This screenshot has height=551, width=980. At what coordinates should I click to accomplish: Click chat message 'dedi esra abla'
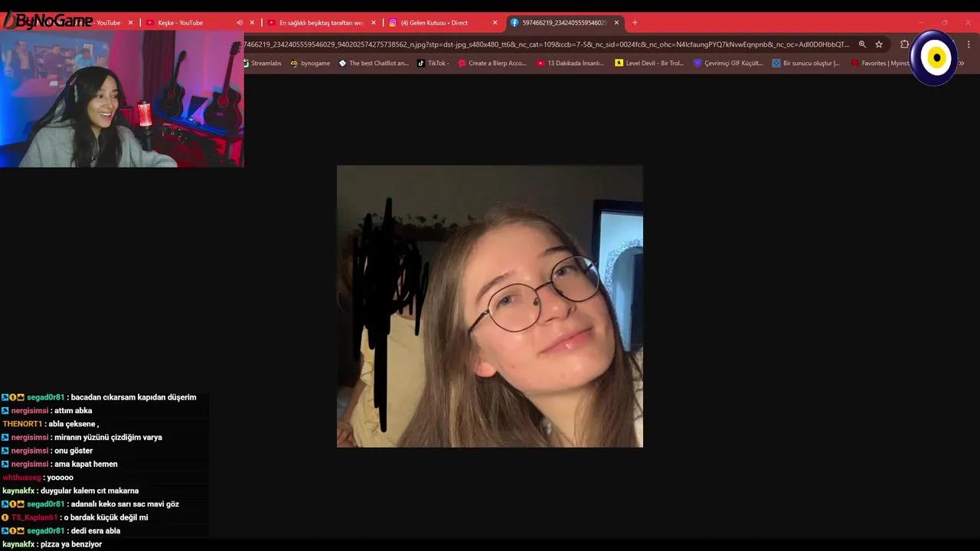point(96,531)
